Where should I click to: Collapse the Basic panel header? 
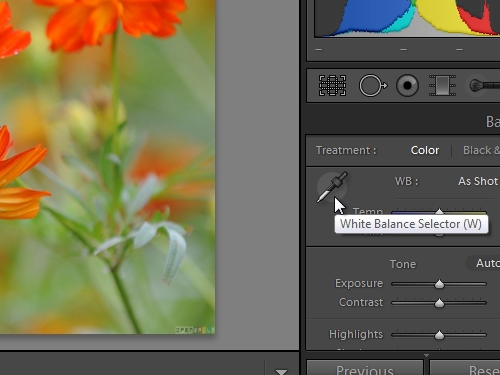[x=403, y=122]
